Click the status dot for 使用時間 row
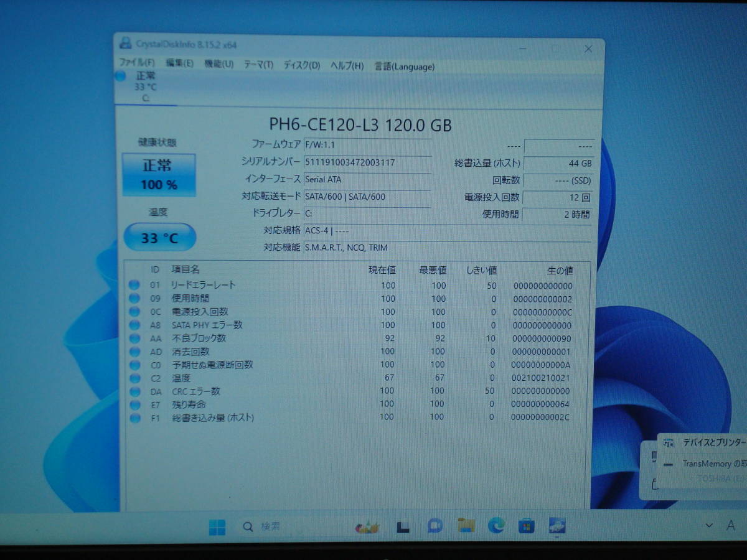This screenshot has width=747, height=560. point(134,299)
